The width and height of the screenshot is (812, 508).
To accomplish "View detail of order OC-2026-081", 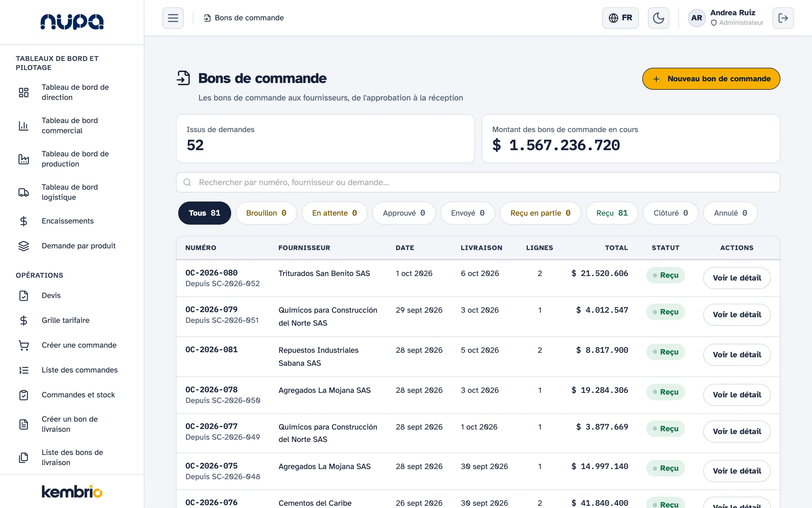I will click(x=736, y=355).
